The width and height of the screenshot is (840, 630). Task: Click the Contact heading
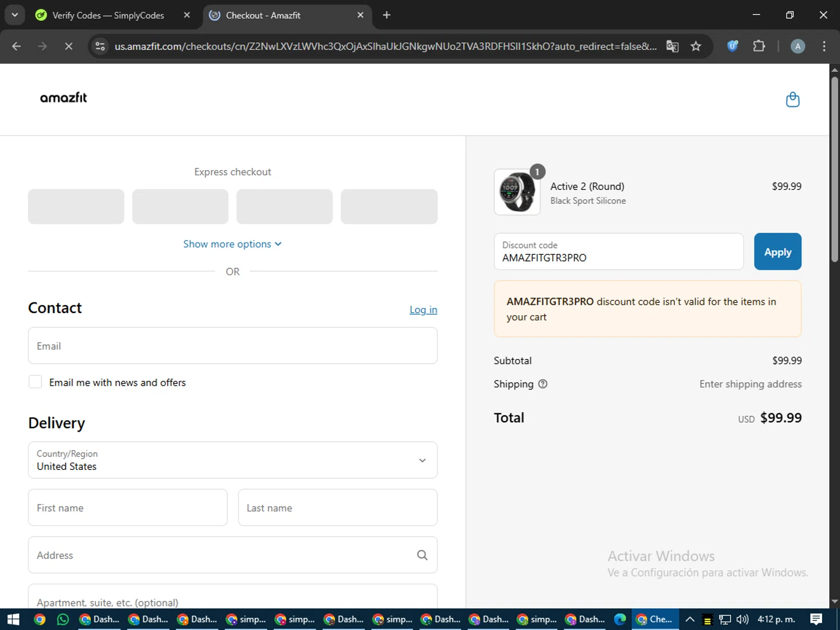pos(55,308)
